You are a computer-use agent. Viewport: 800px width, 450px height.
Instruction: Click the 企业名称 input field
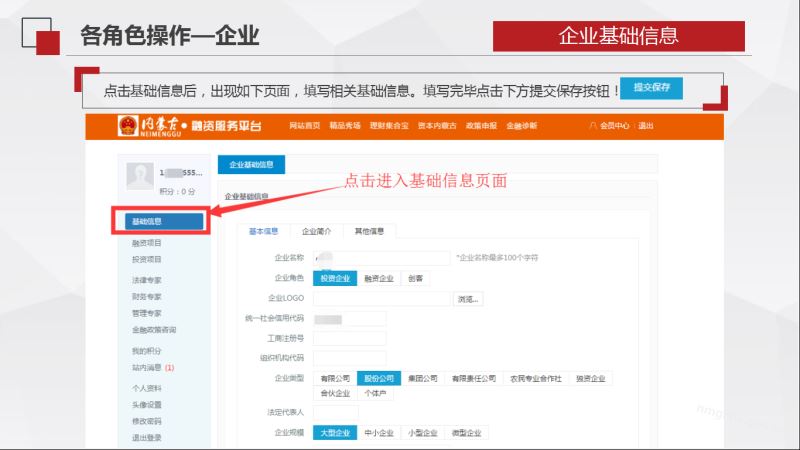381,258
